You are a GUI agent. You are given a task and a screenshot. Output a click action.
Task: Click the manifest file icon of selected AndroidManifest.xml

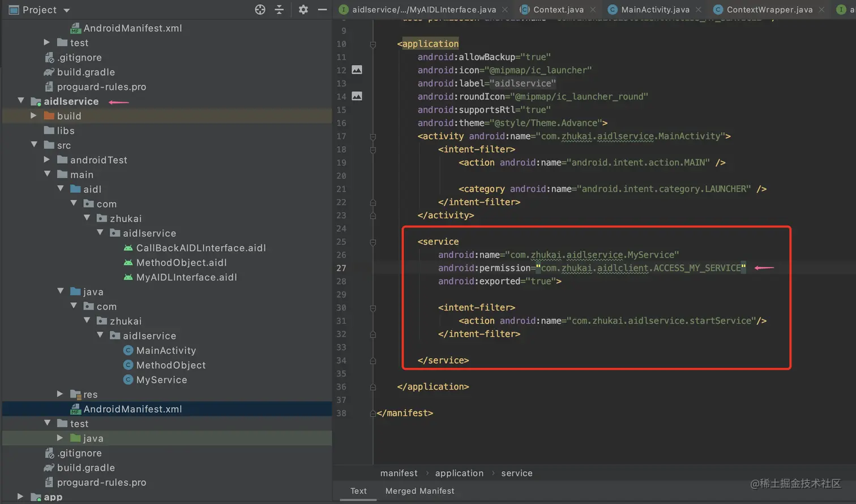click(x=75, y=409)
